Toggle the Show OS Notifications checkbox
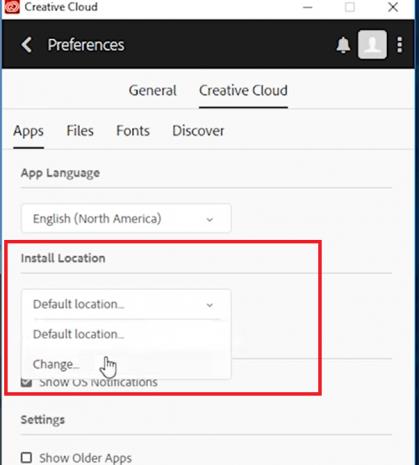Viewport: 419px width, 465px height. tap(26, 382)
